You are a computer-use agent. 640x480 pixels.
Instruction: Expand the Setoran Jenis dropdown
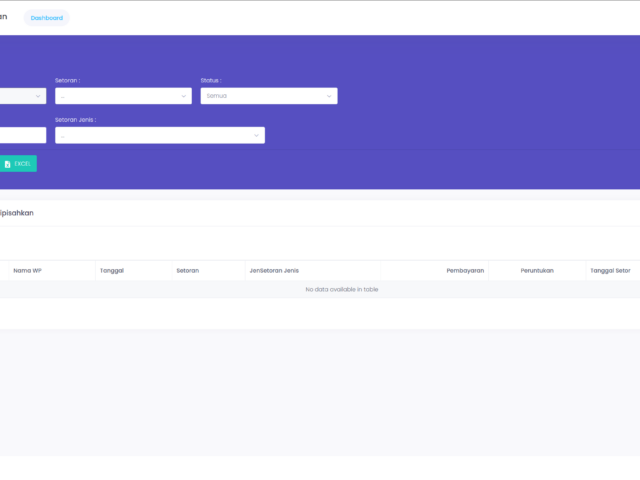click(x=160, y=135)
